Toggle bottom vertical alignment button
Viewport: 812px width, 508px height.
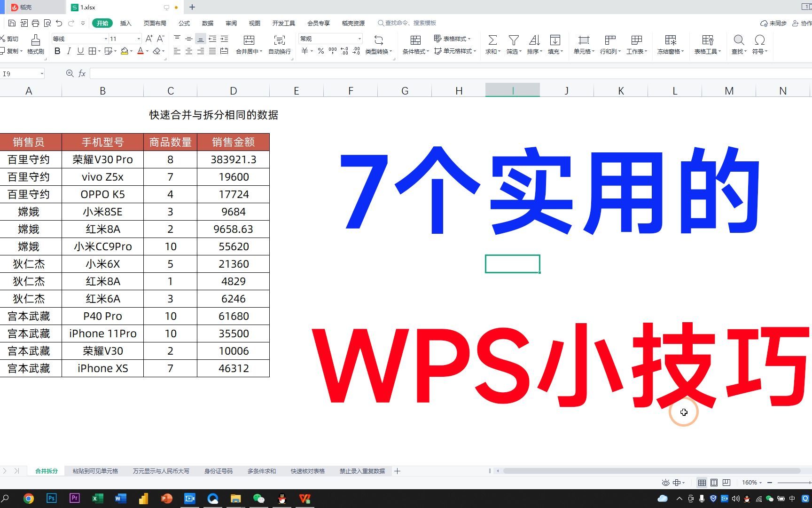tap(201, 39)
